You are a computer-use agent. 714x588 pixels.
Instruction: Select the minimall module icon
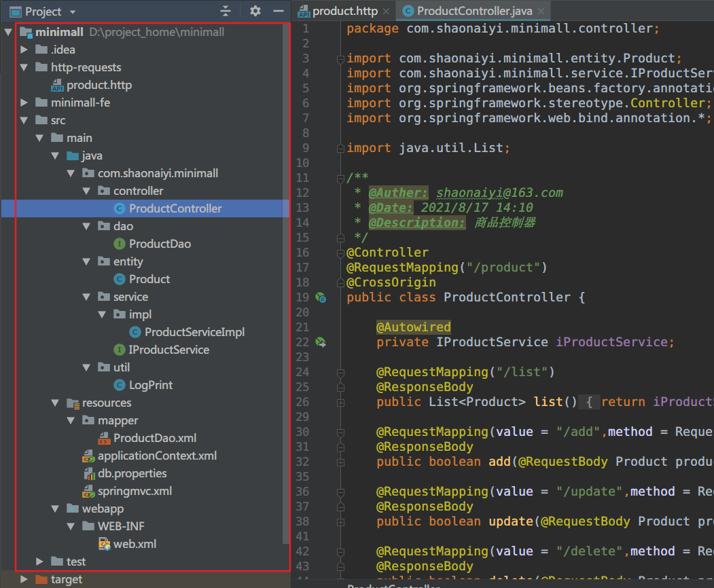pos(26,33)
